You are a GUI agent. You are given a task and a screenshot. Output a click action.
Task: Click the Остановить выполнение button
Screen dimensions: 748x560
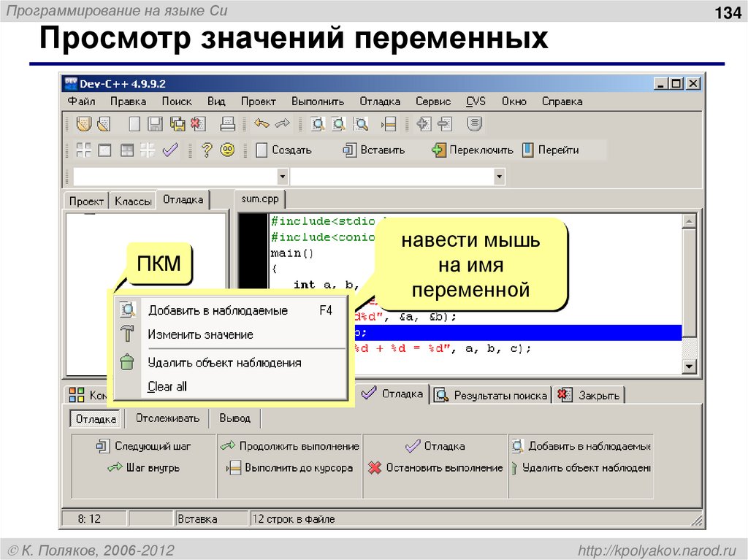pos(435,468)
